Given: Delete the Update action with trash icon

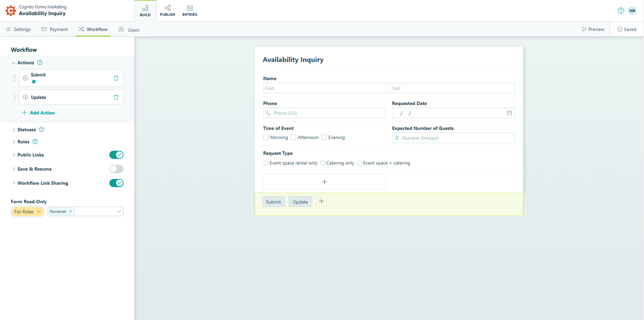Looking at the screenshot, I should point(116,97).
